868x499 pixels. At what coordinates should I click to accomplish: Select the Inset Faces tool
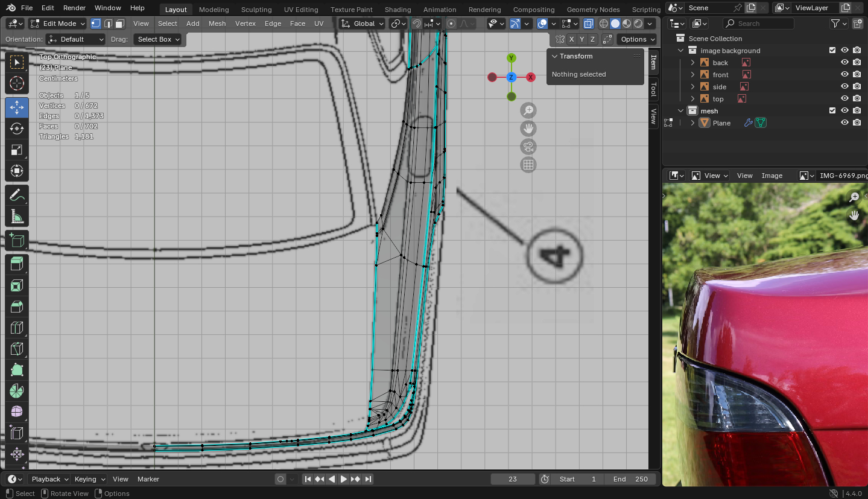click(x=17, y=285)
